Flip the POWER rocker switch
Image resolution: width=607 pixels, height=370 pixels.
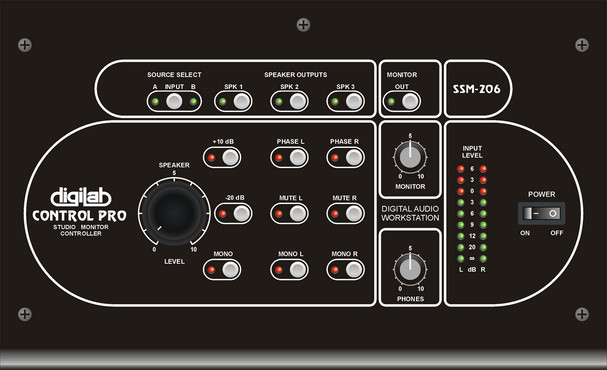(542, 213)
